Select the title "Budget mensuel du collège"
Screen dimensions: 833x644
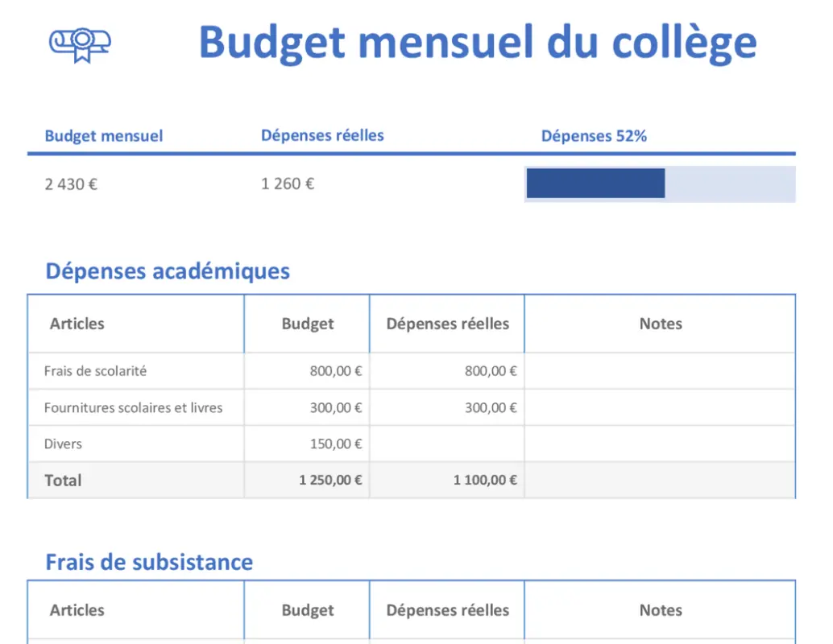(x=478, y=43)
